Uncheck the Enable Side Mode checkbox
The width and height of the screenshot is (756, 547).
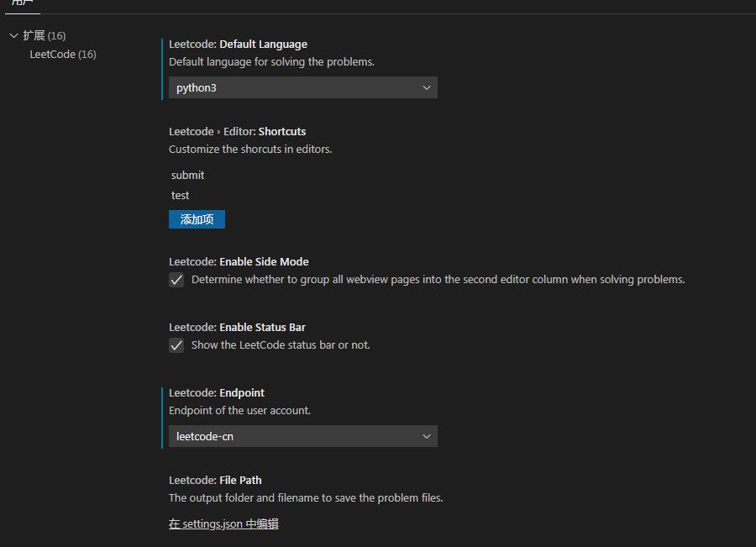click(176, 279)
